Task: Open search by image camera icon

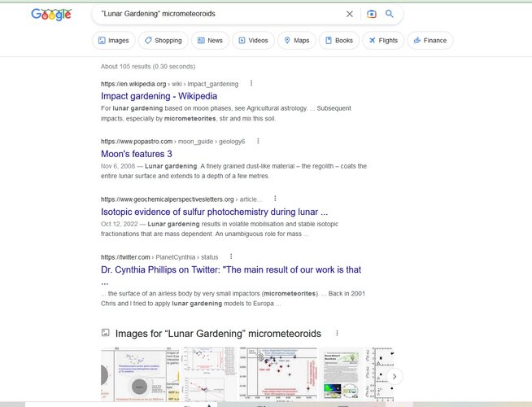Action: pos(372,14)
